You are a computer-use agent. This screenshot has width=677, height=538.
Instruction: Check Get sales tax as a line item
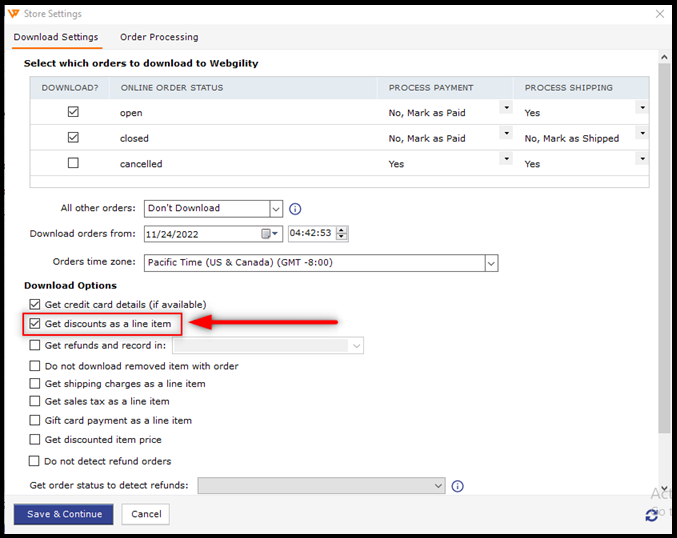[x=36, y=401]
